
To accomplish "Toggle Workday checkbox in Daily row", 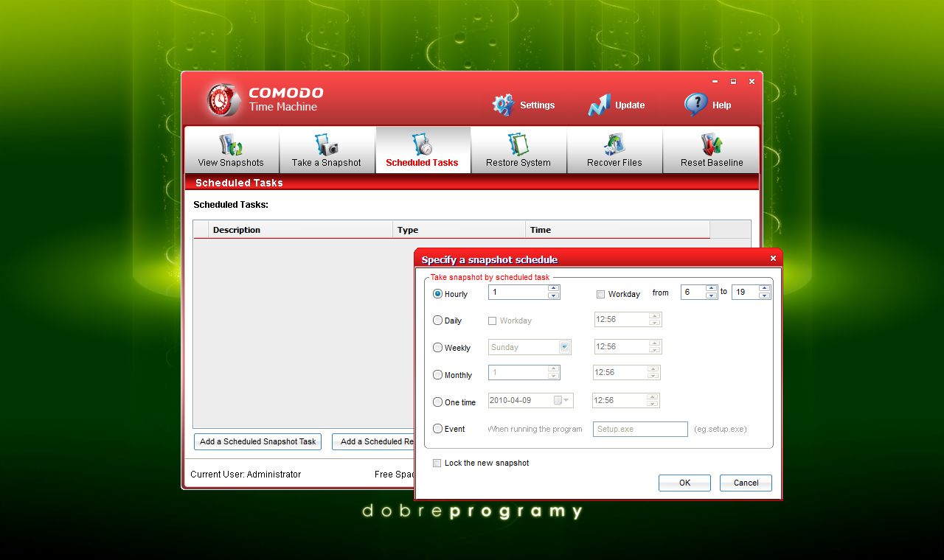I will click(492, 321).
